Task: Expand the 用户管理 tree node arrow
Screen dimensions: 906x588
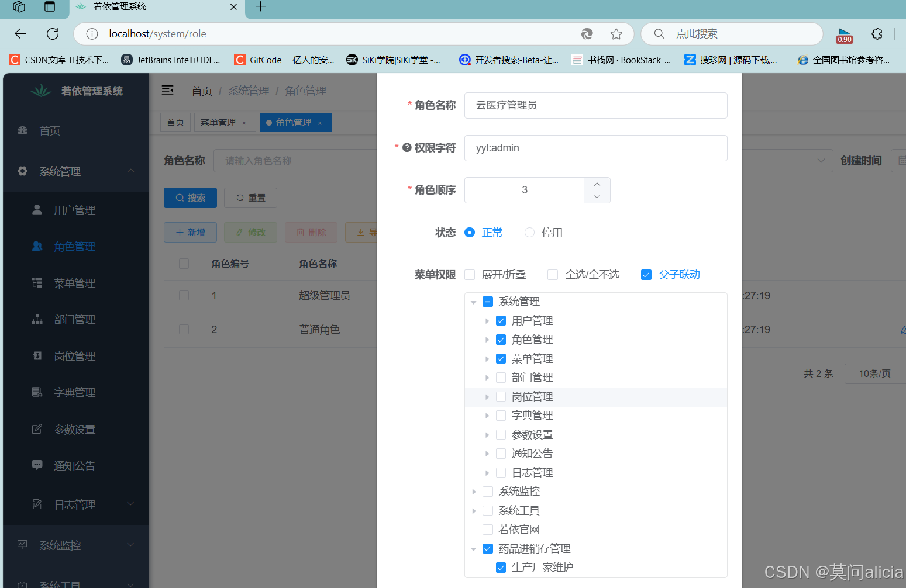Action: coord(487,321)
